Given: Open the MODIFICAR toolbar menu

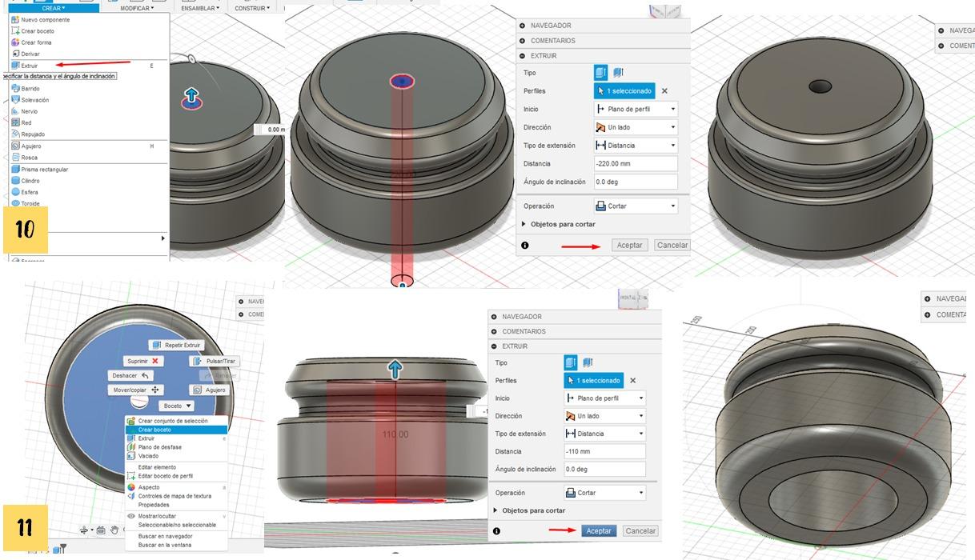Looking at the screenshot, I should pyautogui.click(x=136, y=8).
